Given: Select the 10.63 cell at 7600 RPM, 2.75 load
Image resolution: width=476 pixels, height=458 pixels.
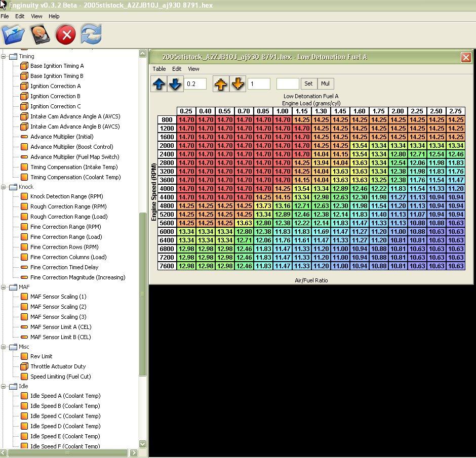Looking at the screenshot, I should 455,266.
